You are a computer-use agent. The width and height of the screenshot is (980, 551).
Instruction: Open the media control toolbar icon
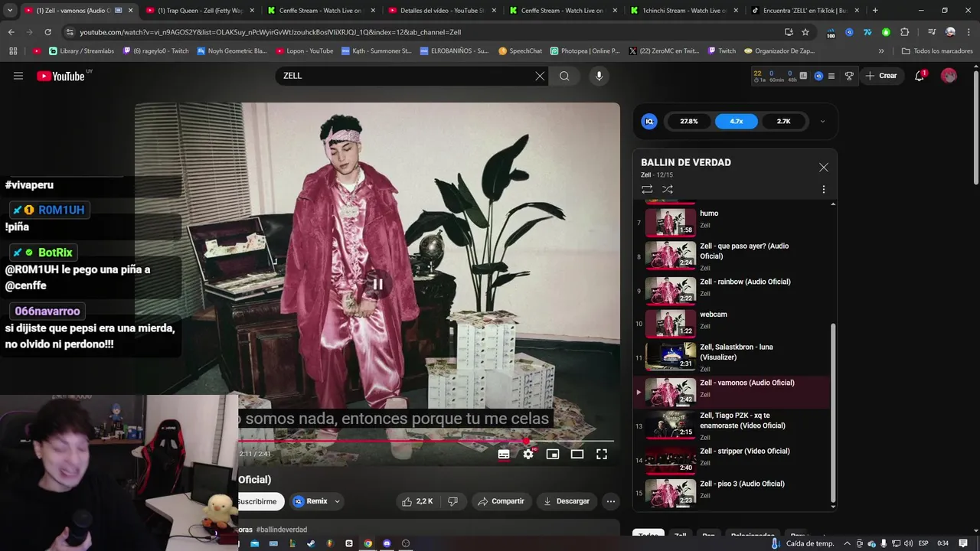tap(932, 32)
